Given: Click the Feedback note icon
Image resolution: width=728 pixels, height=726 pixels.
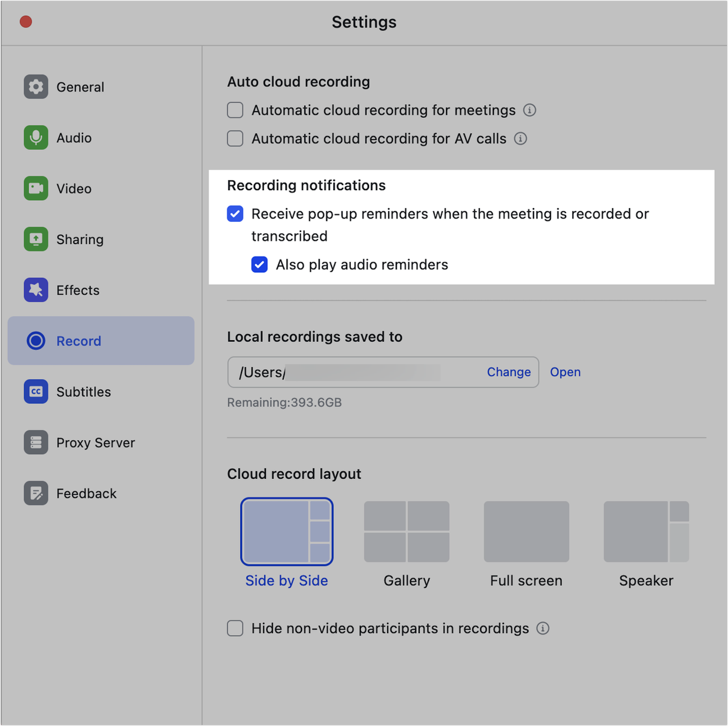Looking at the screenshot, I should tap(36, 493).
